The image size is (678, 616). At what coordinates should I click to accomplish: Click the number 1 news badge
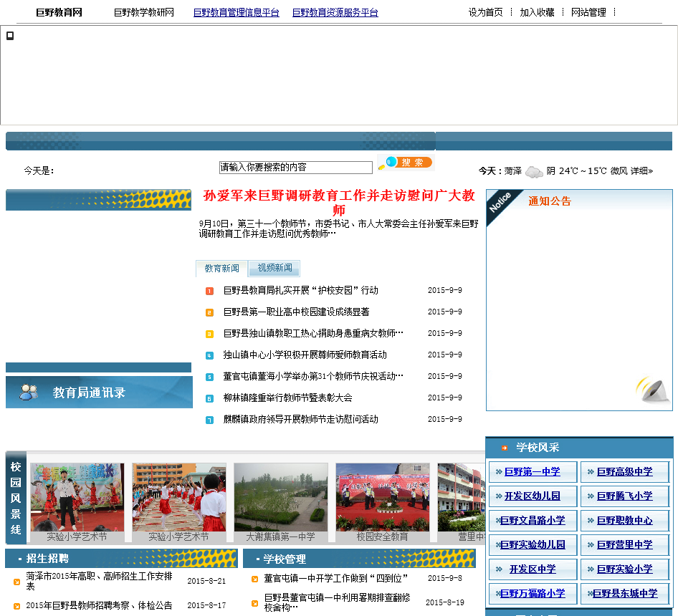click(209, 291)
